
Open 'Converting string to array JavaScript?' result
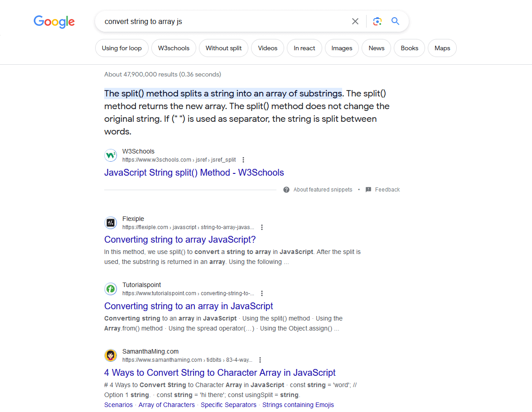click(x=180, y=240)
